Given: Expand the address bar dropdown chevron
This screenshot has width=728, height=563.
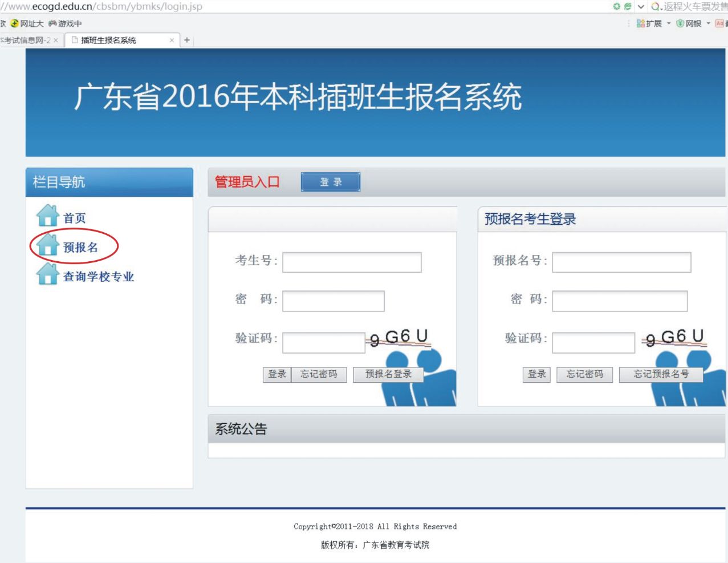Looking at the screenshot, I should click(x=641, y=7).
